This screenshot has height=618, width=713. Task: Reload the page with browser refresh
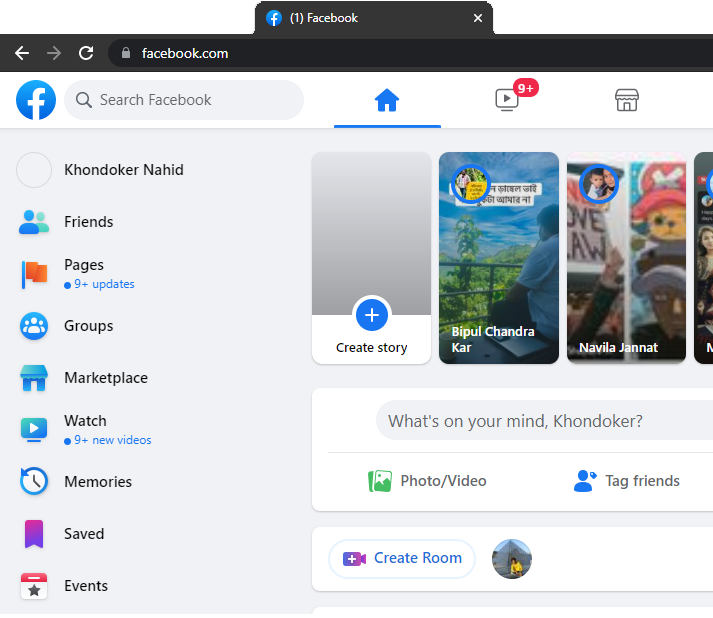pos(86,53)
